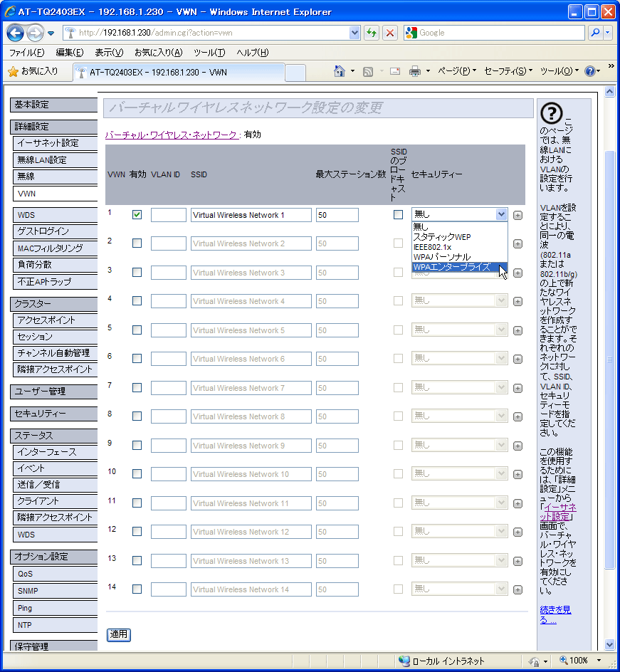
Task: Expand security details for VWN 9 plus icon
Action: tap(517, 446)
